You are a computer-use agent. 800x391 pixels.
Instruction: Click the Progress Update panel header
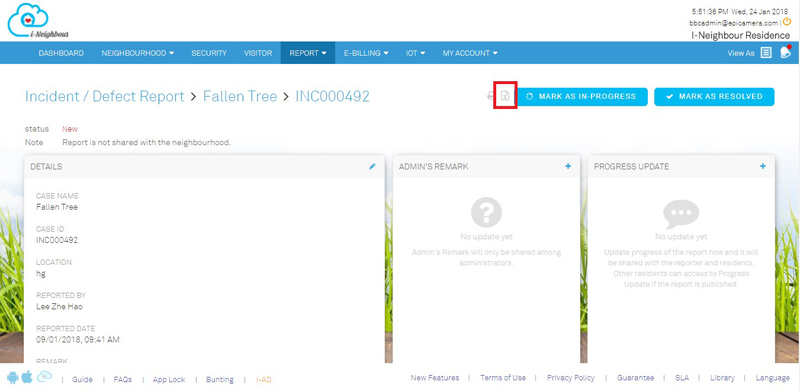[x=681, y=167]
